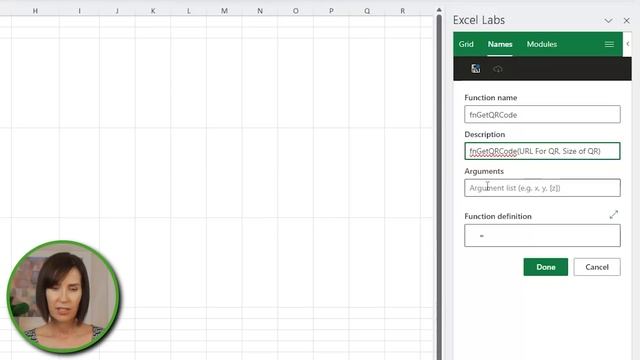Collapse the Excel Labs pane chevron

[x=608, y=20]
